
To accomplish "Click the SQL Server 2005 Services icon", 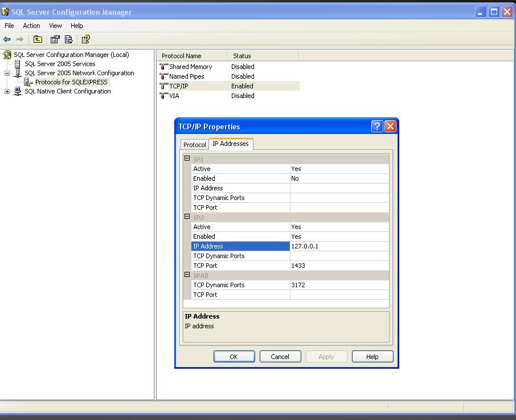I will click(x=18, y=64).
